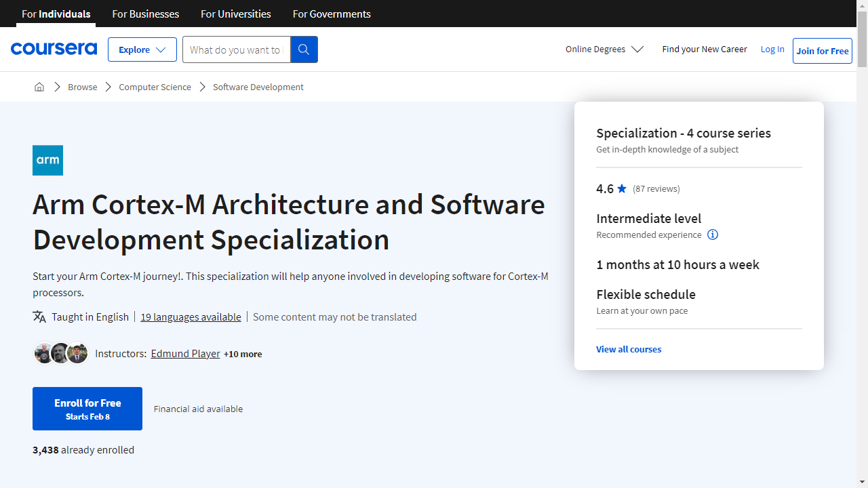Open Find your New Career link

pos(705,49)
